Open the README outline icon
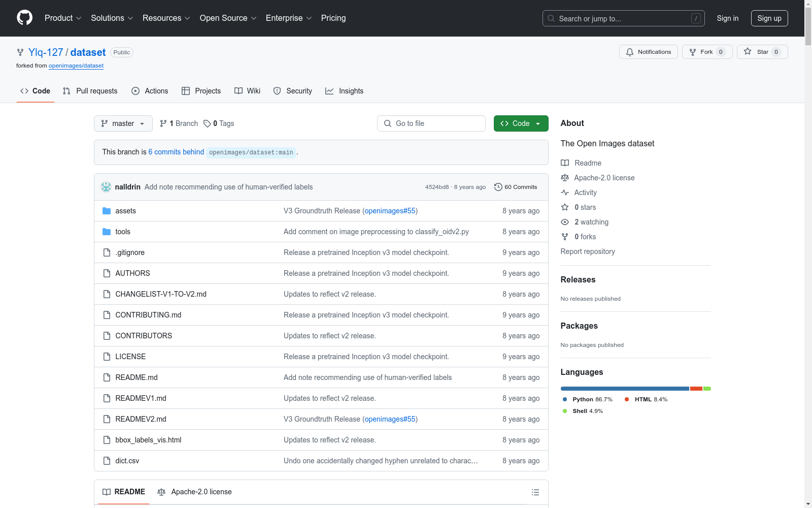 click(535, 492)
